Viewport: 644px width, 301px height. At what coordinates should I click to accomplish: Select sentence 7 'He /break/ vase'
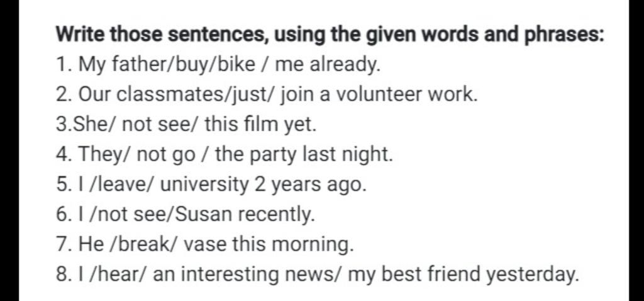(204, 245)
